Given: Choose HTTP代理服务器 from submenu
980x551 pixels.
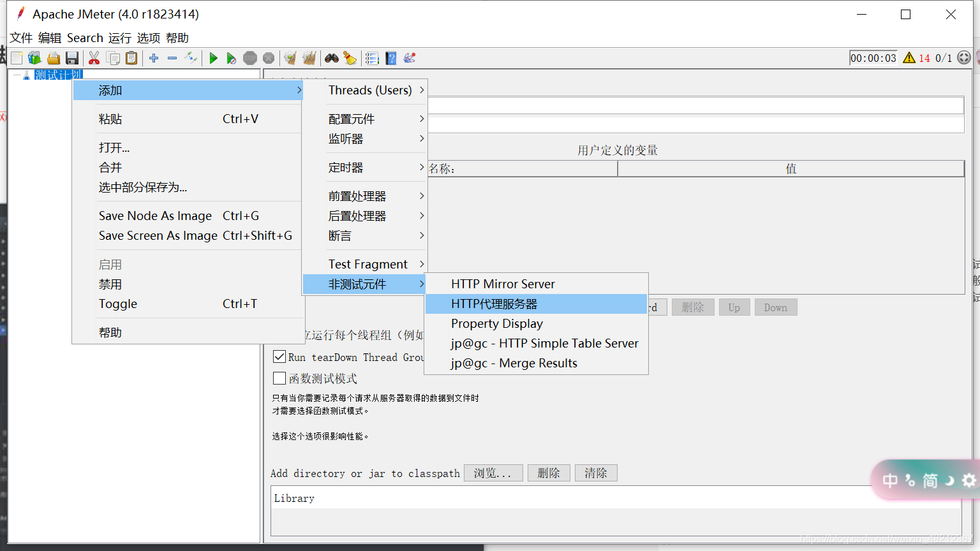Looking at the screenshot, I should [536, 304].
